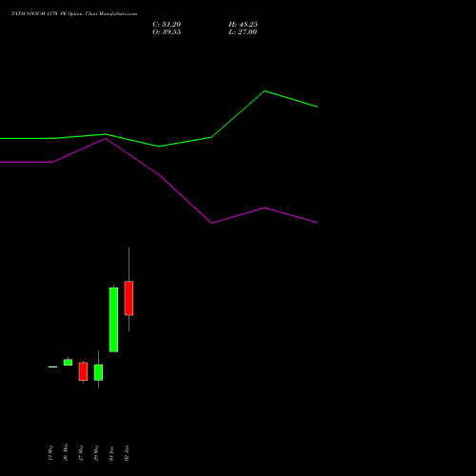Viewport: 476px width, 476px height.
Task: Click the closing price 'C: 31.20'
Action: [x=167, y=25]
